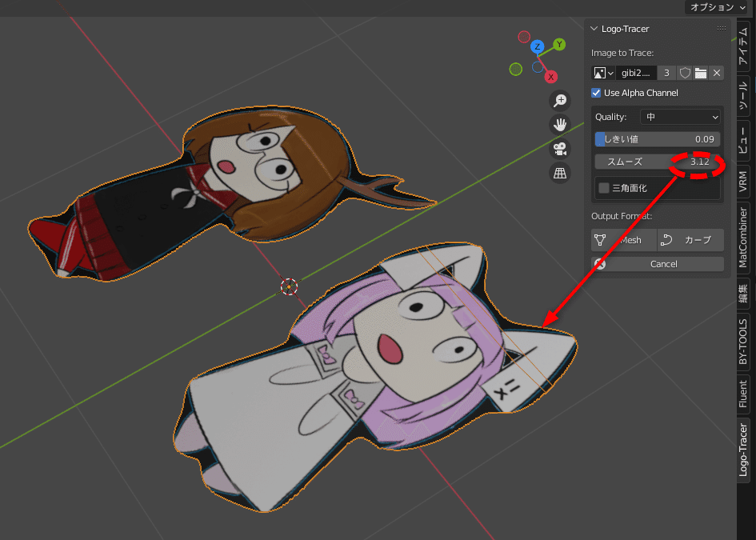Open image file folder icon
This screenshot has height=540, width=756.
point(701,73)
